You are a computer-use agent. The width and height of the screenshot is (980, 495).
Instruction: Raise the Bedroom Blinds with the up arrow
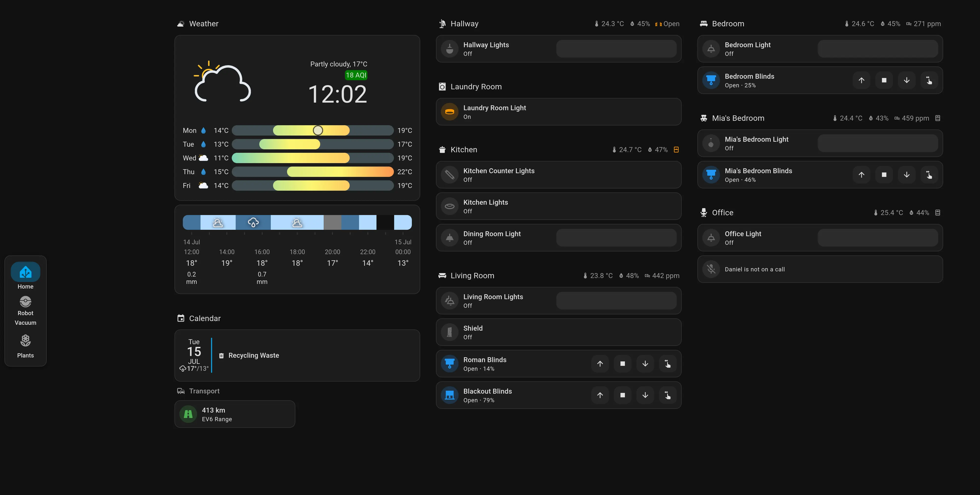click(x=861, y=80)
